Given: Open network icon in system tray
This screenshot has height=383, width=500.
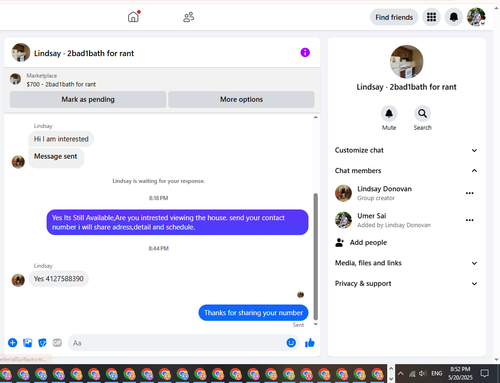Looking at the screenshot, I should [412, 374].
